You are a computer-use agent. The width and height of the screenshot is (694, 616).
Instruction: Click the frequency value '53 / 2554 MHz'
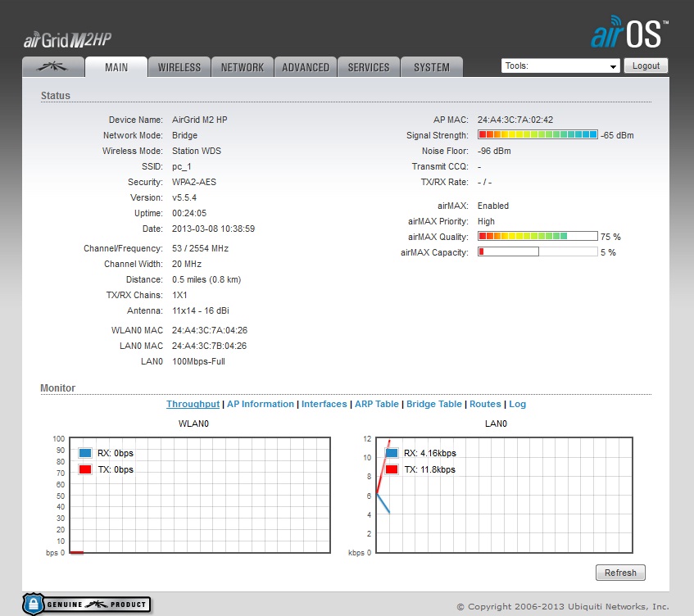pos(200,248)
